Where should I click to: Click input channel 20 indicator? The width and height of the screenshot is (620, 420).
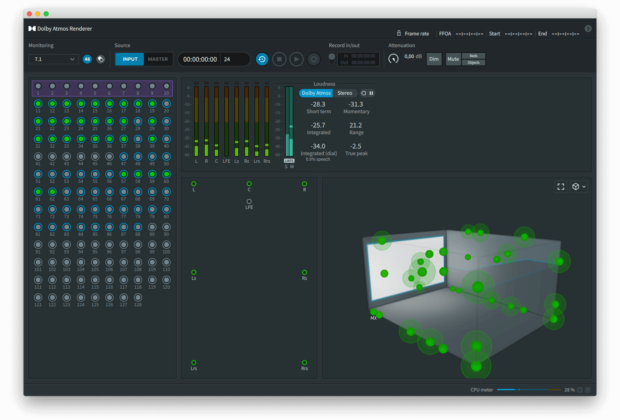[166, 104]
